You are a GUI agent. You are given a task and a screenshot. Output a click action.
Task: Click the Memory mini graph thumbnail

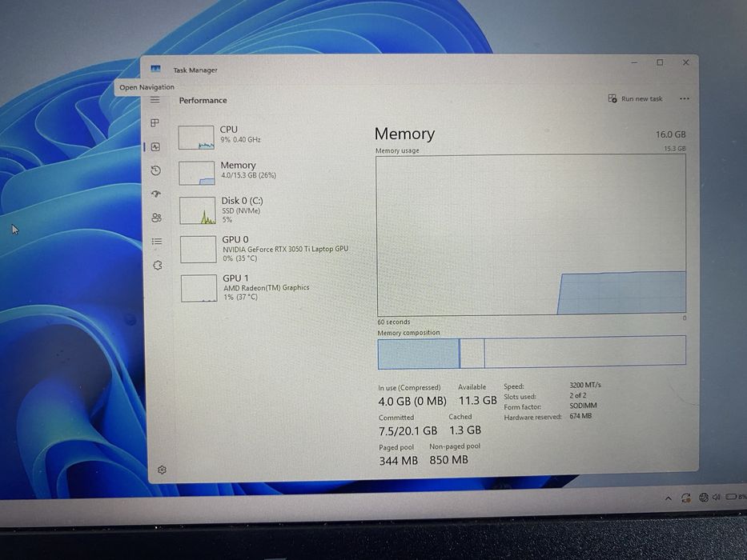coord(197,174)
